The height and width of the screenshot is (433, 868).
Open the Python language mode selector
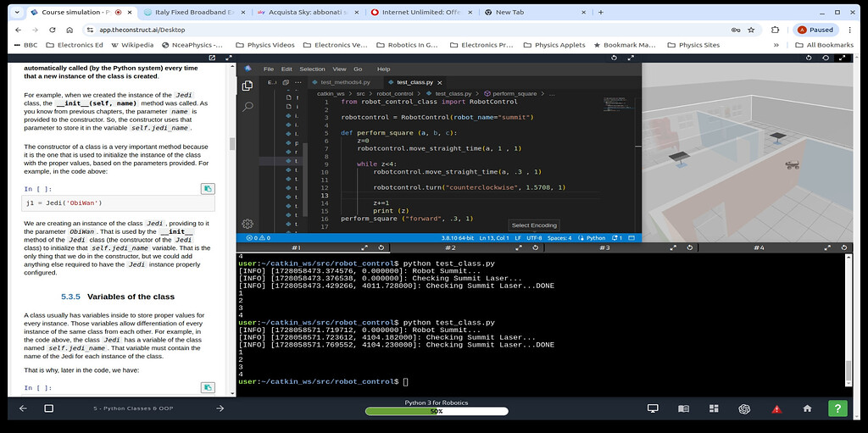[596, 238]
